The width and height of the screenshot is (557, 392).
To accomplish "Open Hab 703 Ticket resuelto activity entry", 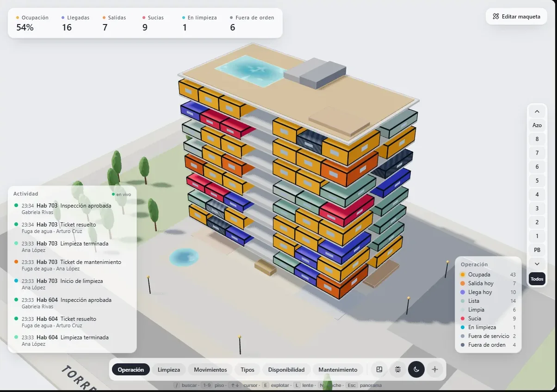I will tap(72, 227).
